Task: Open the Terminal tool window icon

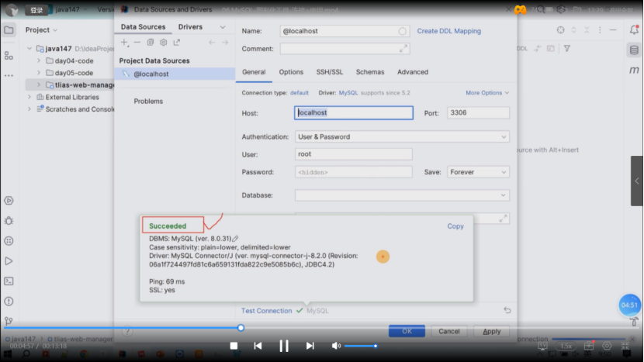Action: point(9,281)
